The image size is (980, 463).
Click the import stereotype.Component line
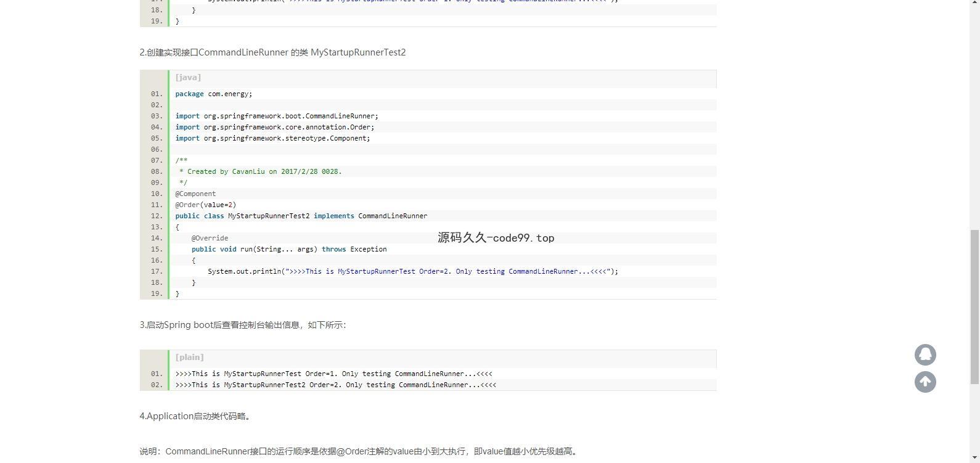(272, 138)
